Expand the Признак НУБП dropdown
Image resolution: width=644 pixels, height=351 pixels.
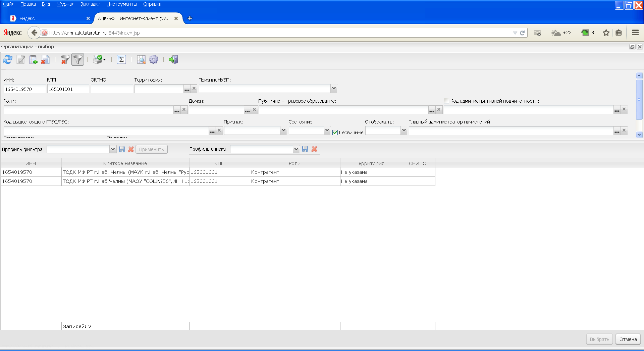(334, 89)
